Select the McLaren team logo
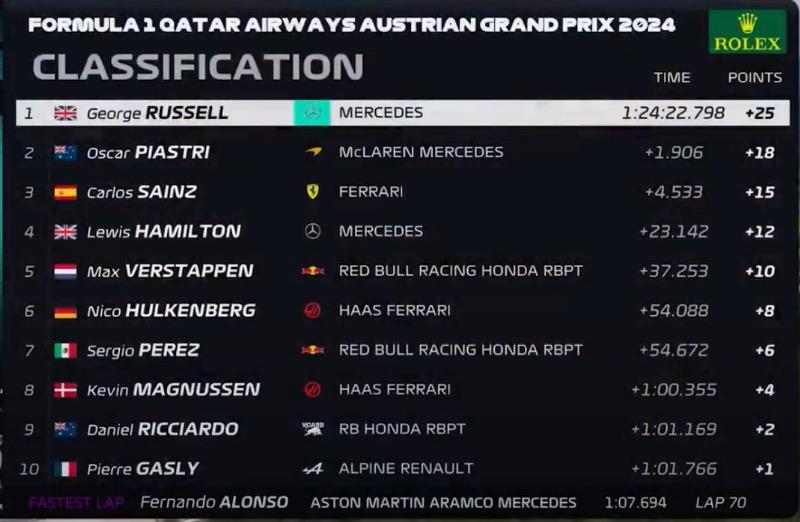This screenshot has height=522, width=800. (313, 152)
